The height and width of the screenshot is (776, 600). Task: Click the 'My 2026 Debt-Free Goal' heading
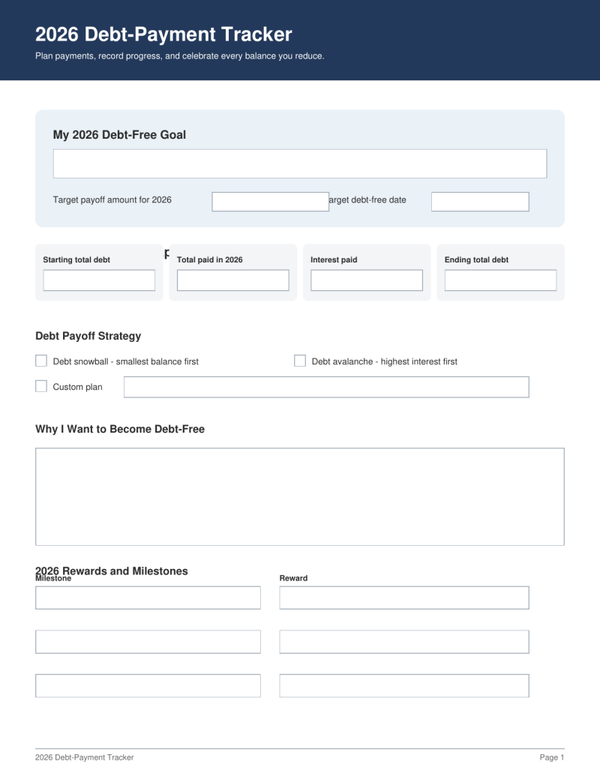tap(119, 135)
